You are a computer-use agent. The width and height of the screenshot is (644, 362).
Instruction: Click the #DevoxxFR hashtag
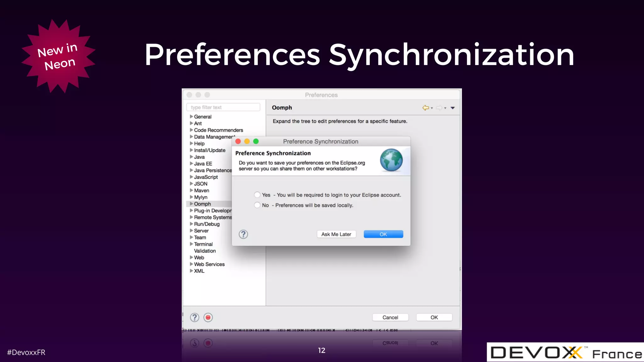click(26, 353)
